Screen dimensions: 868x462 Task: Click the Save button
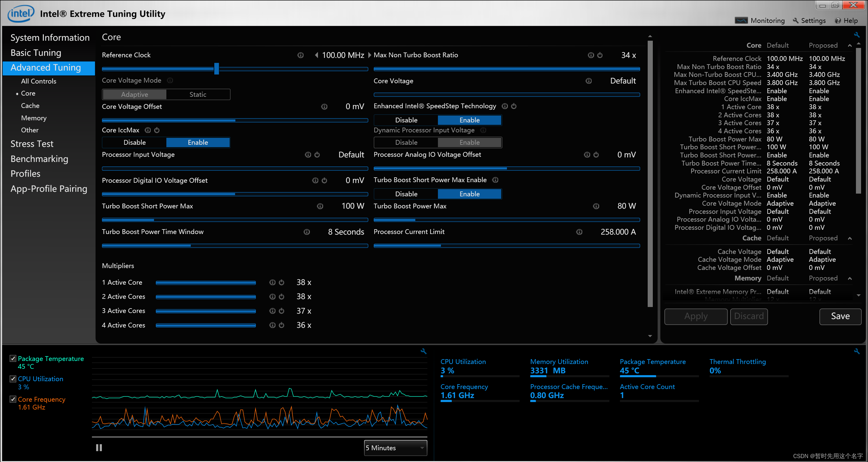tap(840, 316)
